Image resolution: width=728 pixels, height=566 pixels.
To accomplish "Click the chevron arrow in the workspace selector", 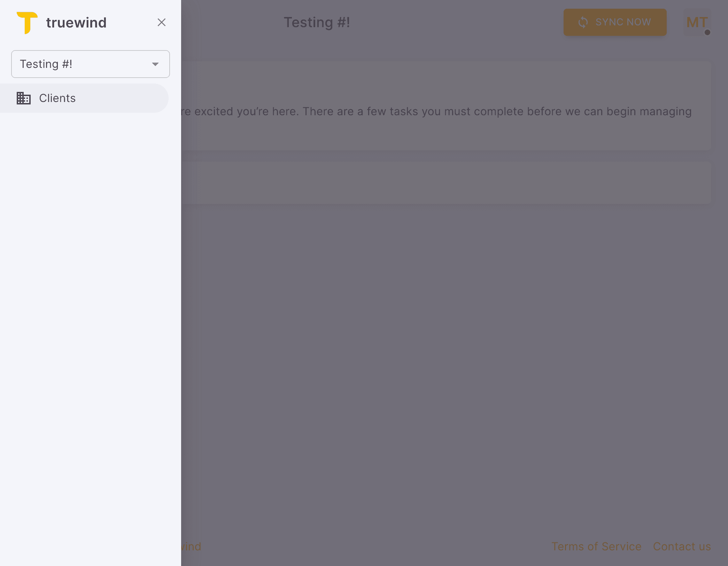I will pyautogui.click(x=155, y=64).
